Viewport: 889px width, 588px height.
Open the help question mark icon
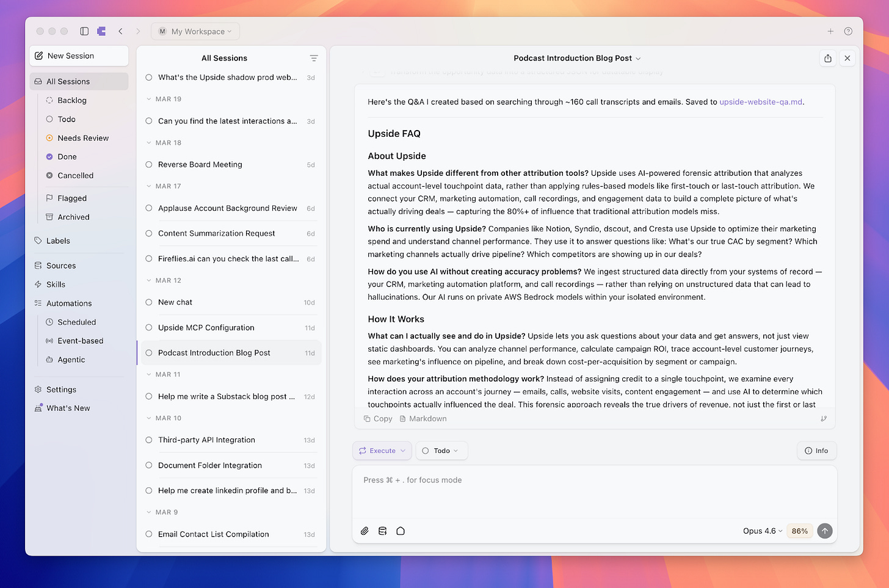pyautogui.click(x=848, y=31)
